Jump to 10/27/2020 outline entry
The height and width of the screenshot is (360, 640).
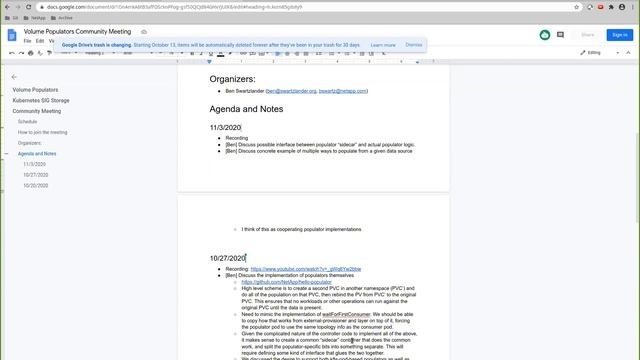pyautogui.click(x=36, y=175)
